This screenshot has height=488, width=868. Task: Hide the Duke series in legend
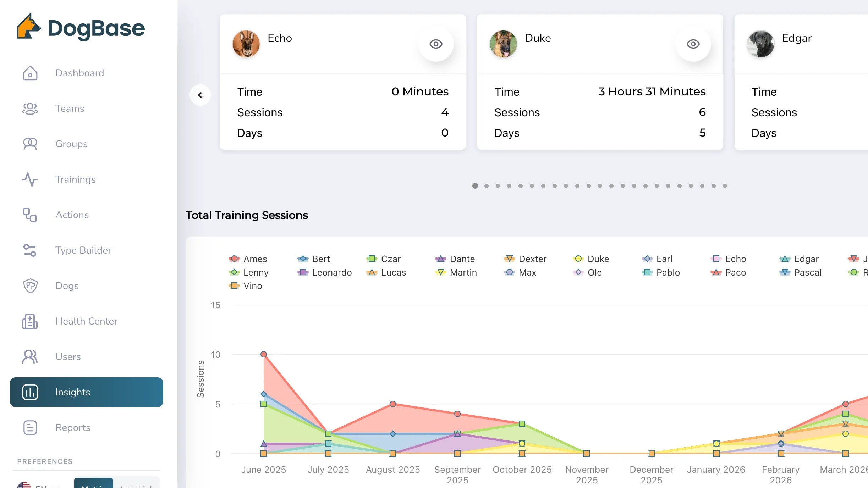pos(591,259)
